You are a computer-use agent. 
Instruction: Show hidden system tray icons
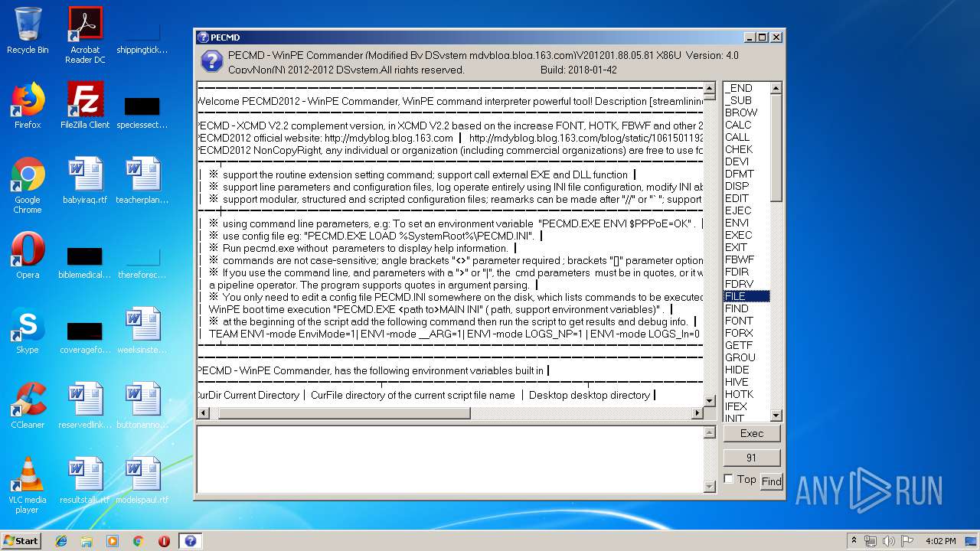tap(854, 541)
